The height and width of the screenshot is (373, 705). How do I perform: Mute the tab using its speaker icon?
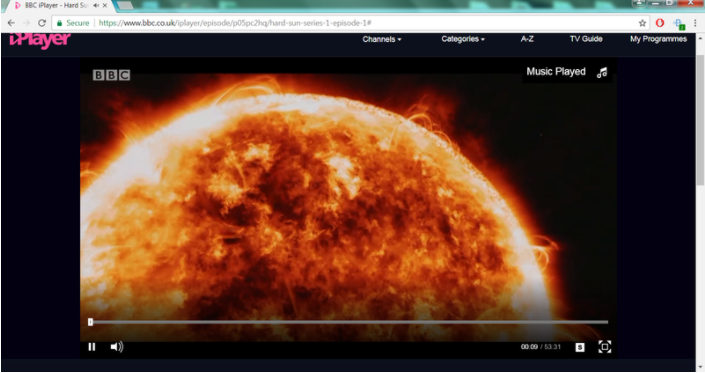(x=96, y=5)
